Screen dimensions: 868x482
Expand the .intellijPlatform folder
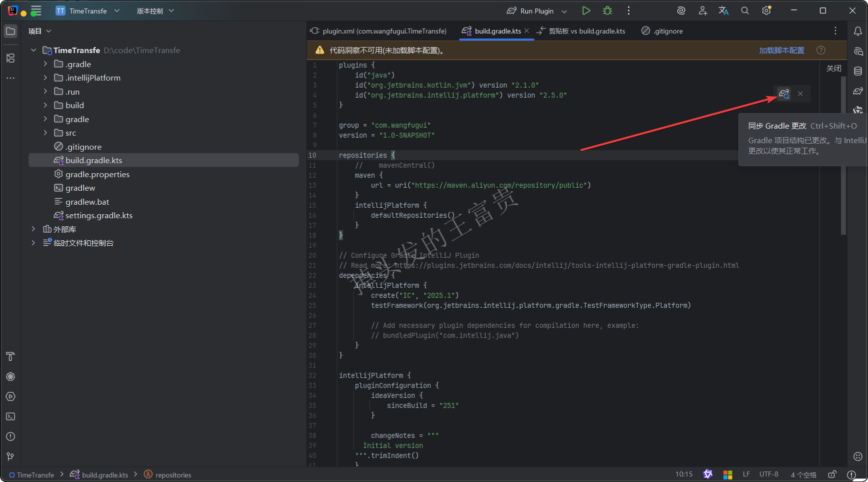pos(46,78)
